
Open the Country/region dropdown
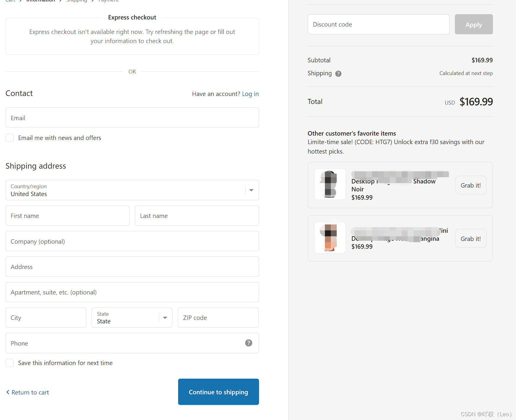pyautogui.click(x=132, y=190)
